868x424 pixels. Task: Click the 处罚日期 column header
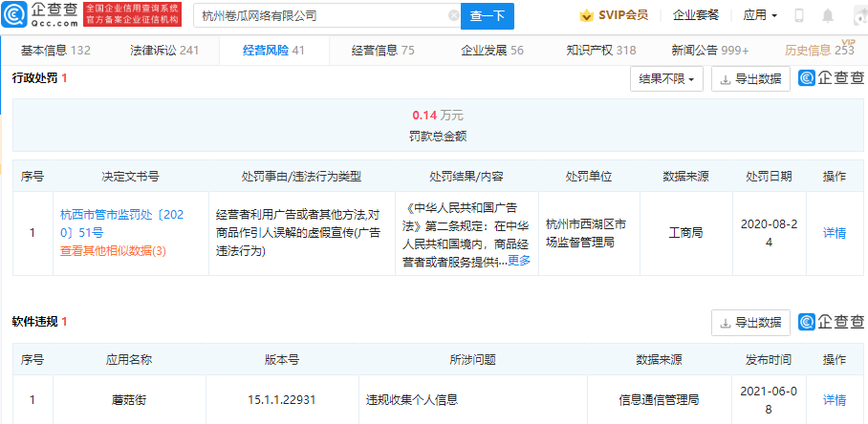coord(769,177)
